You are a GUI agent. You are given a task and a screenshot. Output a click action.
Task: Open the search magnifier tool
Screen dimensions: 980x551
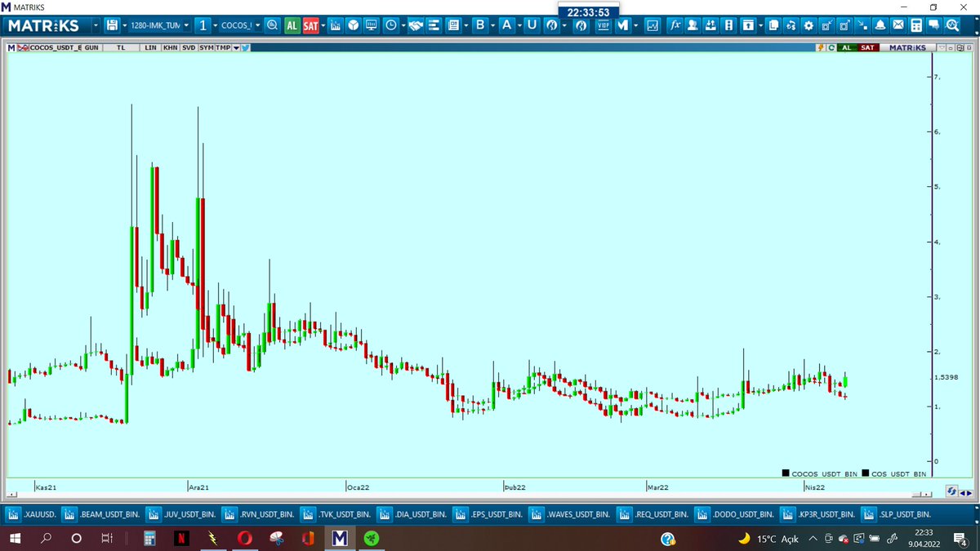pyautogui.click(x=272, y=25)
